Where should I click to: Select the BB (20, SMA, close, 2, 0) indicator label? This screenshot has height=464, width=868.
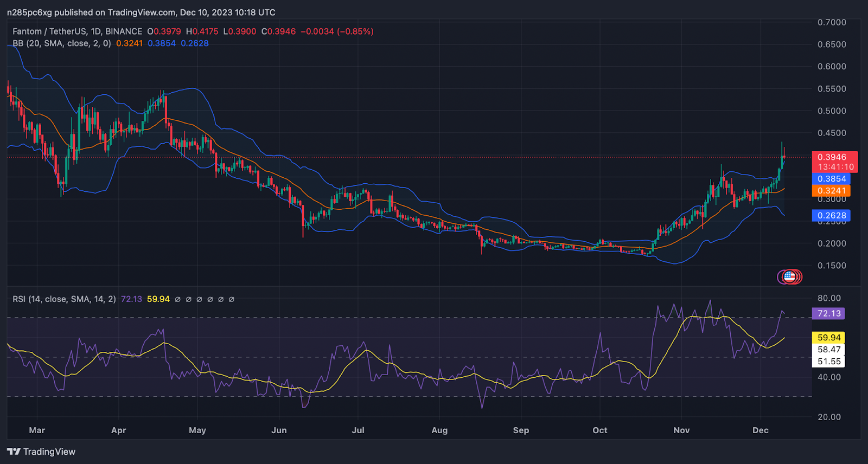[62, 43]
